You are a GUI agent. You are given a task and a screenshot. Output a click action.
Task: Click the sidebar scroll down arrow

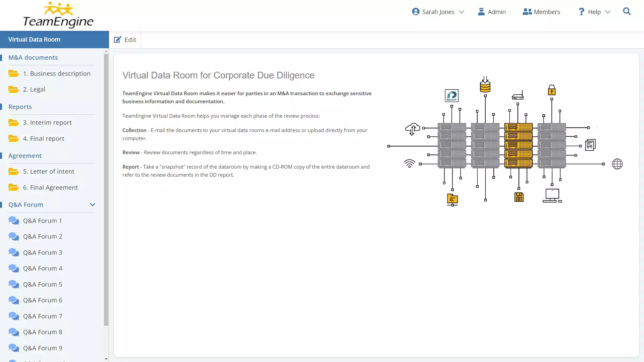point(106,359)
